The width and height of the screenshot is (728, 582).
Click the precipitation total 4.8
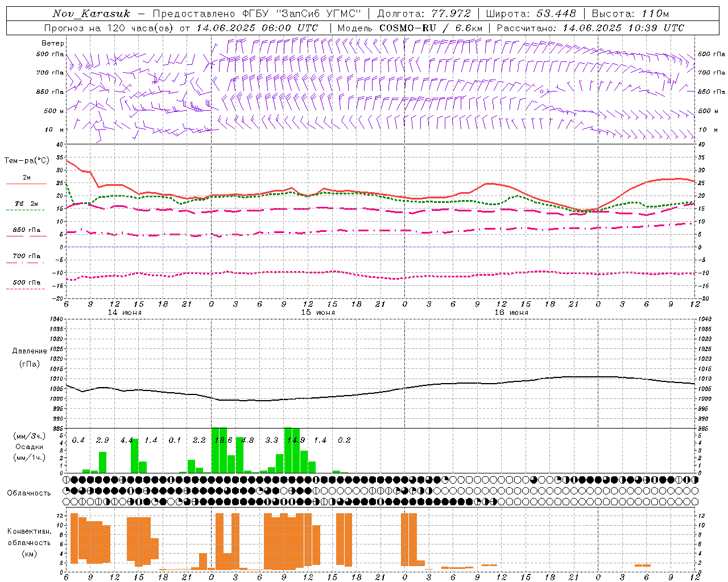click(247, 440)
